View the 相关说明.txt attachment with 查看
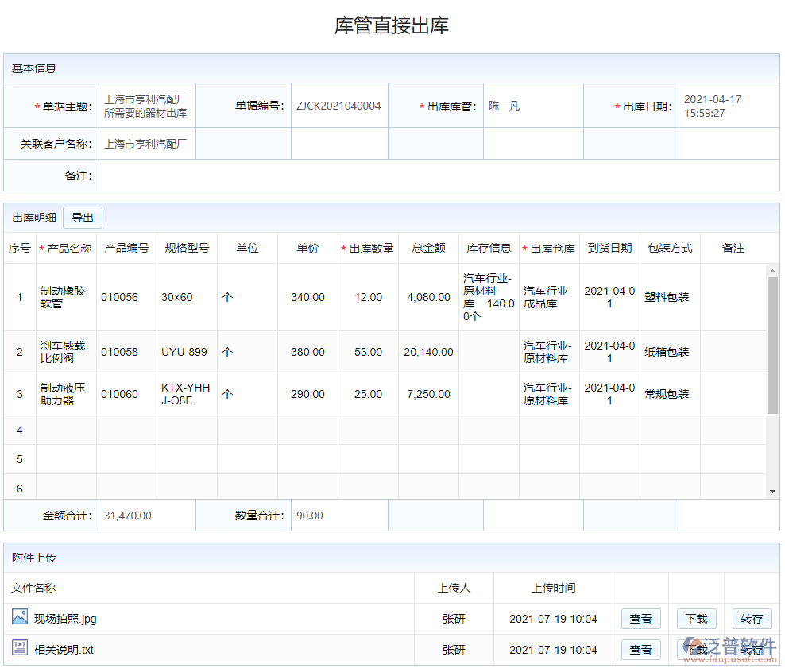785x672 pixels. pyautogui.click(x=640, y=650)
